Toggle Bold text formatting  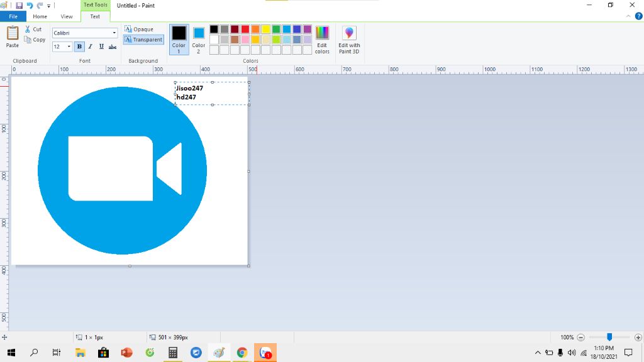(79, 47)
